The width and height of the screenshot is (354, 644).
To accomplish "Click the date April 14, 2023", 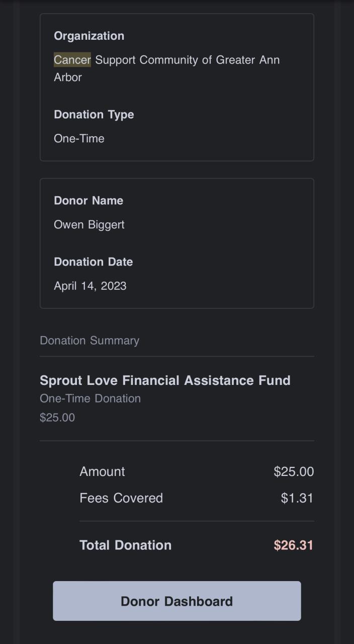I will tap(90, 286).
